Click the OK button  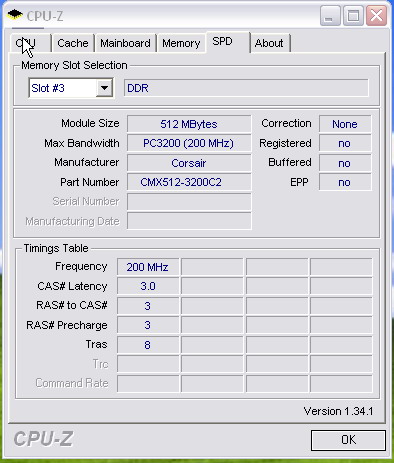348,440
